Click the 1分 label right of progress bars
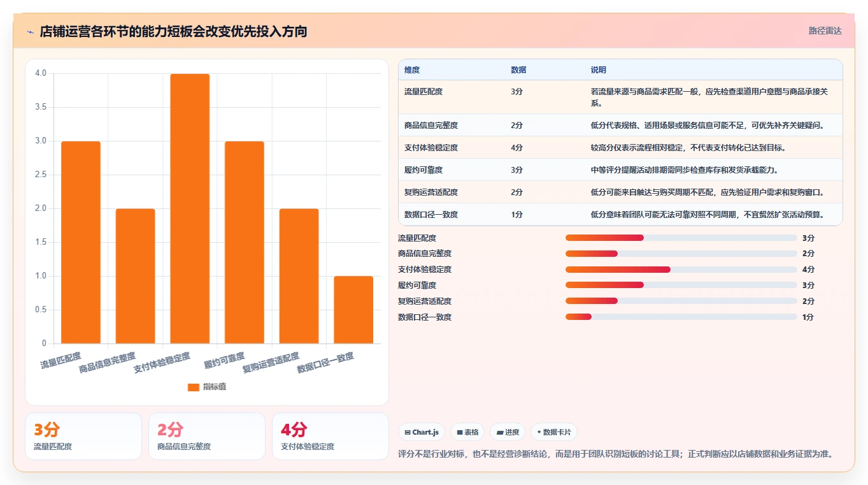 (808, 317)
